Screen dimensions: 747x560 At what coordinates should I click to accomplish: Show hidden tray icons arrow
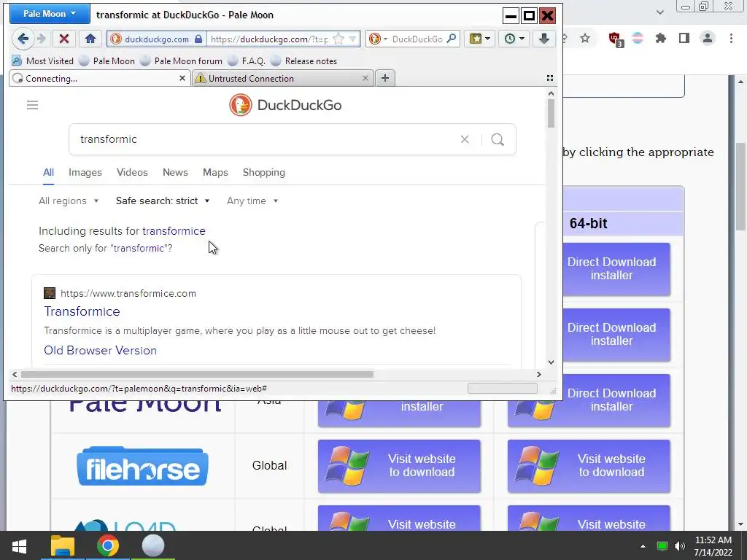coord(643,546)
